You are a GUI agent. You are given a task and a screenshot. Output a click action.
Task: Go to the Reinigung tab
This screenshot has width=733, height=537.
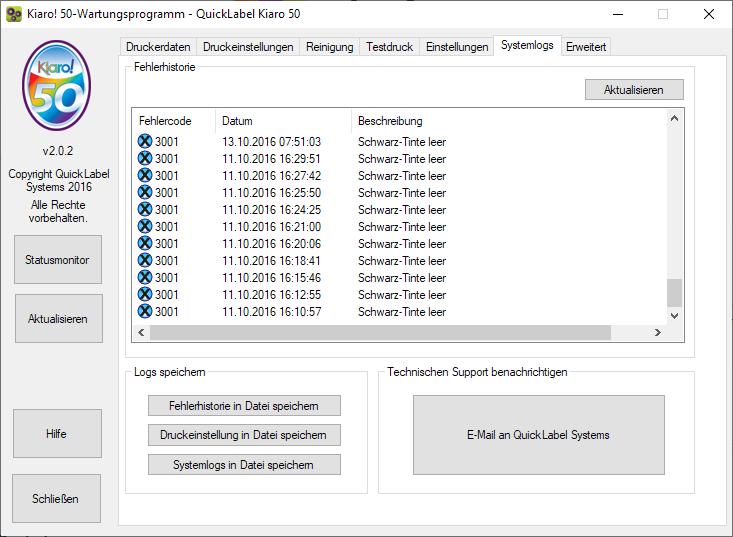pos(330,47)
